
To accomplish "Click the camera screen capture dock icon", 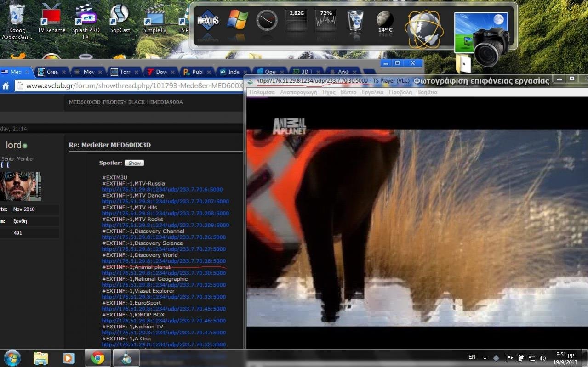I will pos(482,40).
